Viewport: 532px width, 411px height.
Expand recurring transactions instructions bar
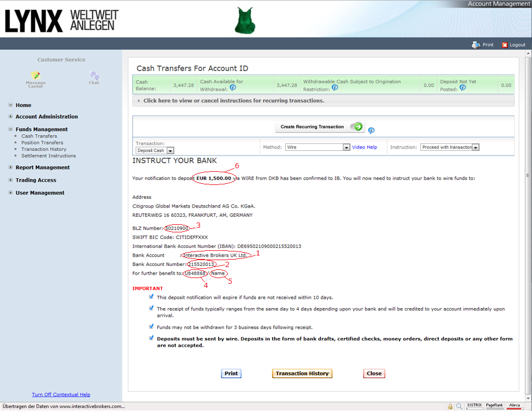pyautogui.click(x=323, y=101)
